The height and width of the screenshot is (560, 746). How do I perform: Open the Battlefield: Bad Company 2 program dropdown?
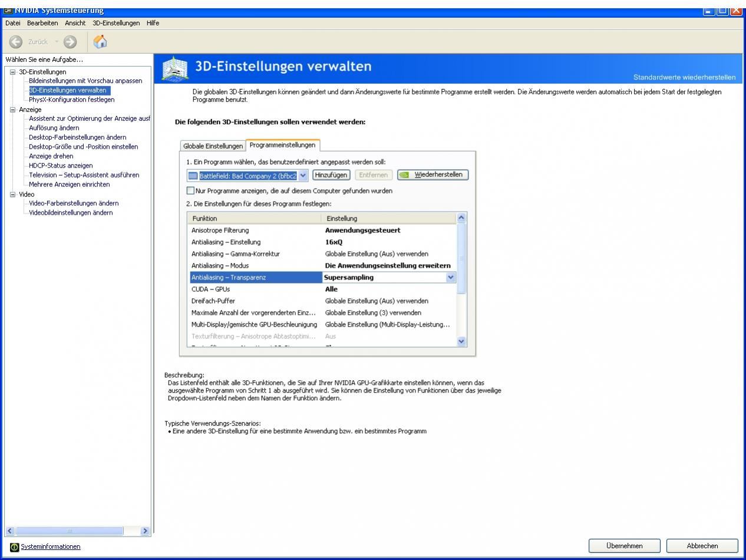pos(304,175)
